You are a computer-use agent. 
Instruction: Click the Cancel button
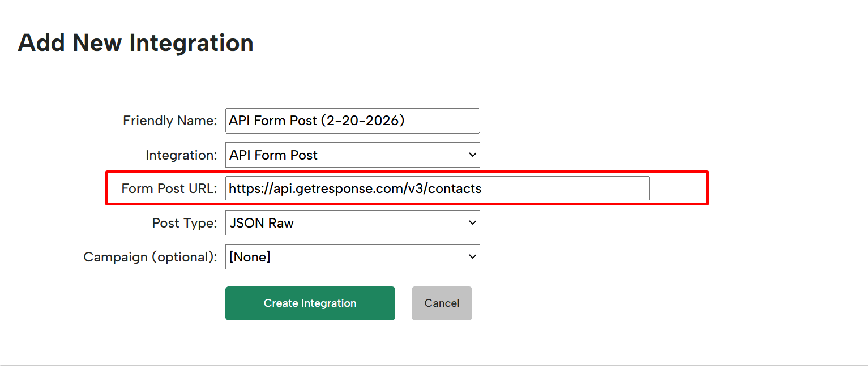coord(441,303)
